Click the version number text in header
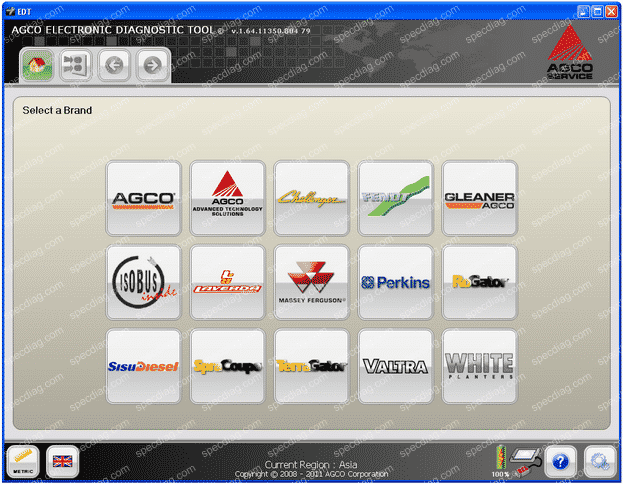Image resolution: width=623 pixels, height=484 pixels. (271, 31)
